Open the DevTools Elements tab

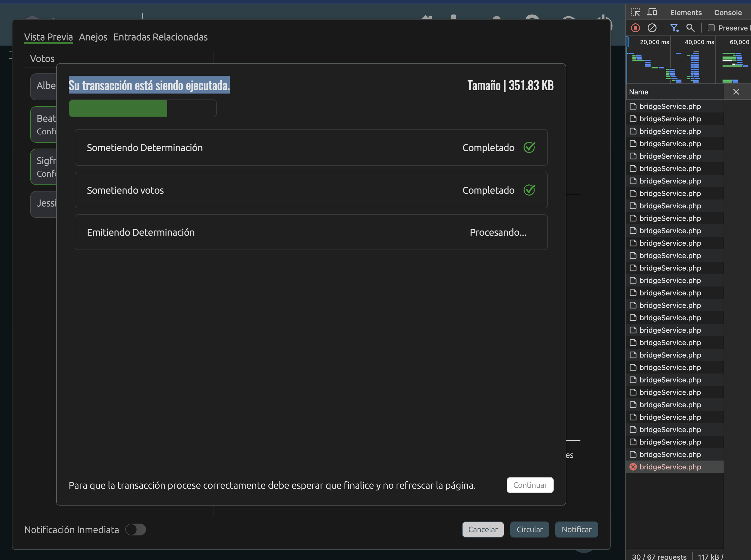click(686, 12)
